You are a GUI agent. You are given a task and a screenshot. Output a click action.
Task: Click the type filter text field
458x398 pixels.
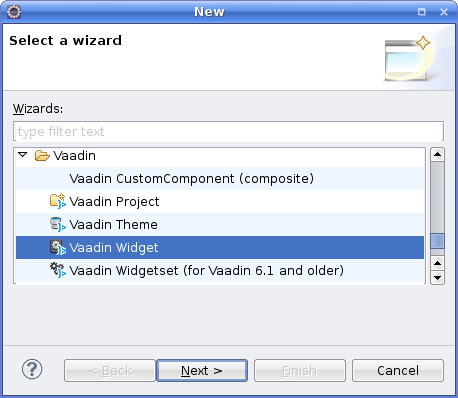tap(228, 131)
